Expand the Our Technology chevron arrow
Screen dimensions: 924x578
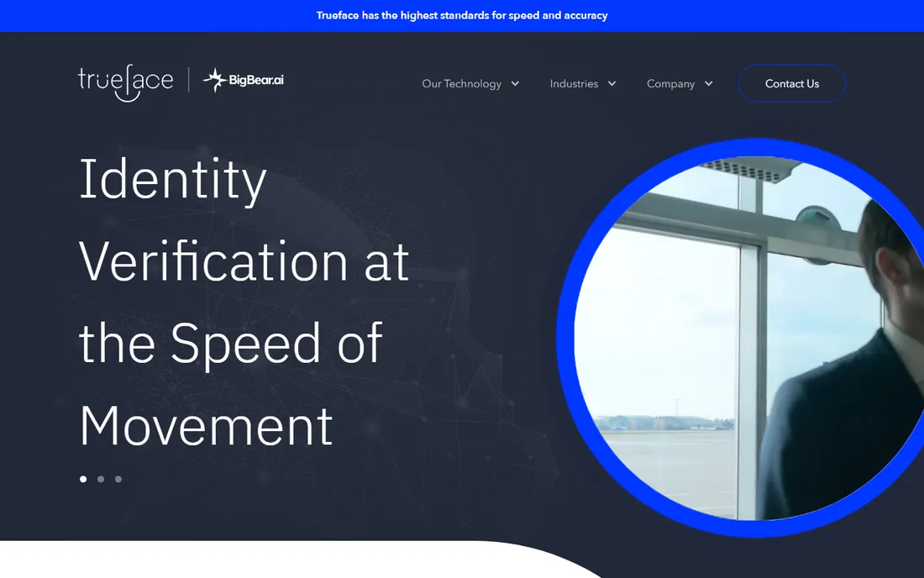point(515,84)
